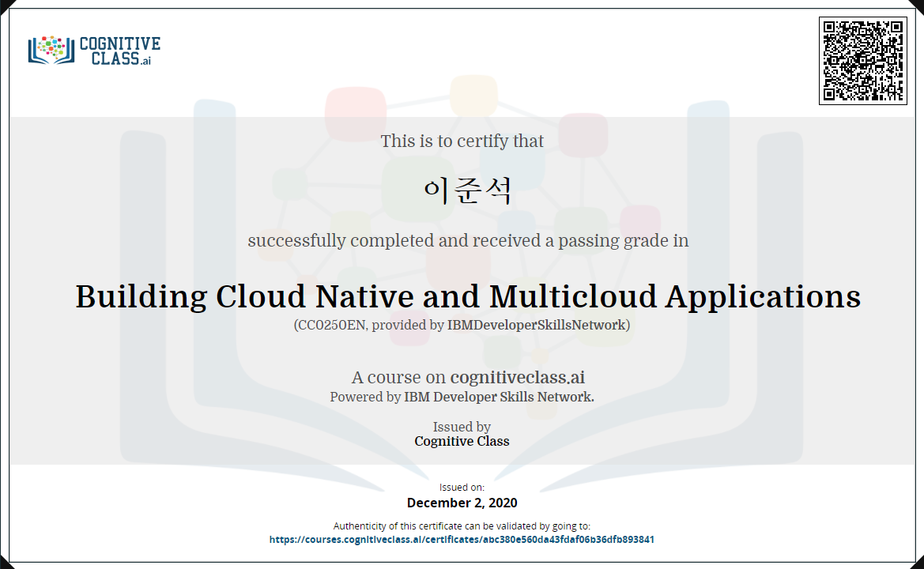Click "successfully completed and received a passing grade in"

coord(468,241)
